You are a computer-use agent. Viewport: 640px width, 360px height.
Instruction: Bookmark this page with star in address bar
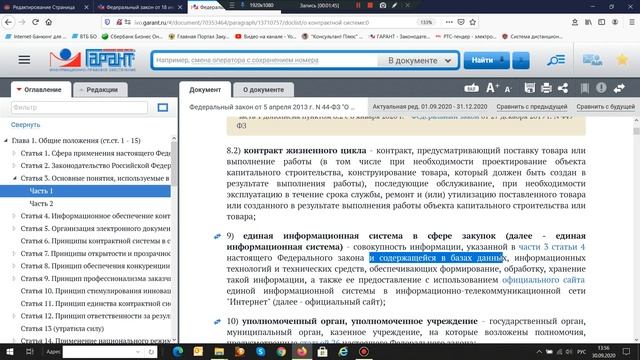pyautogui.click(x=473, y=22)
